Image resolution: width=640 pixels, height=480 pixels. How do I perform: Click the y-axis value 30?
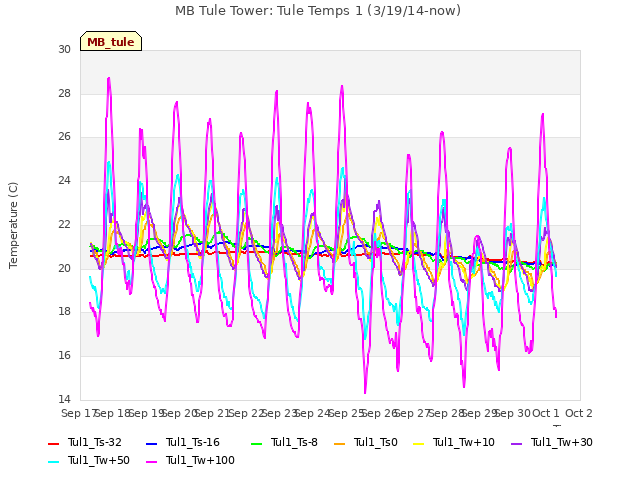tap(64, 49)
